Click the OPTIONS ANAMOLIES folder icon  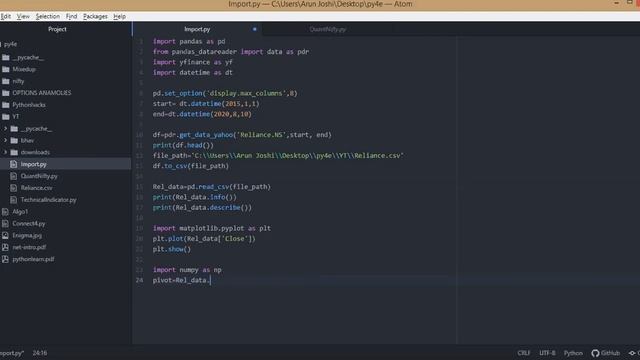click(x=6, y=93)
